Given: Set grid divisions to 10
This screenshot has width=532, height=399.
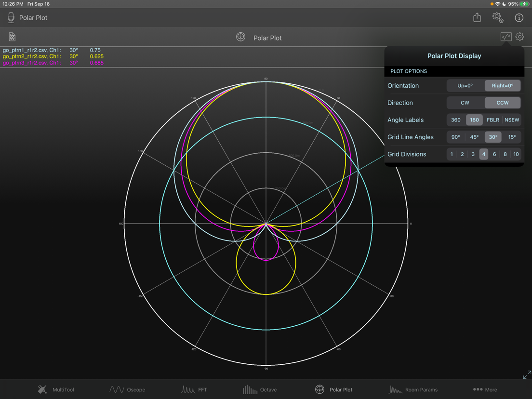Looking at the screenshot, I should 516,154.
